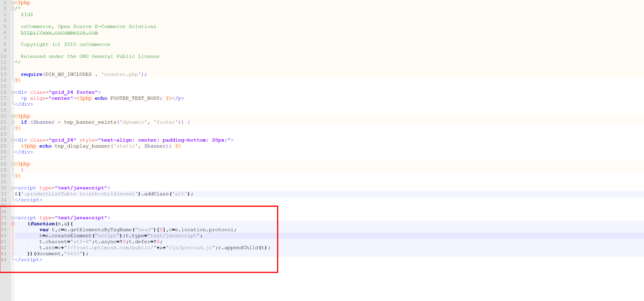This screenshot has height=301, width=644.
Task: Click line number 6 in the margin
Action: tap(5, 33)
